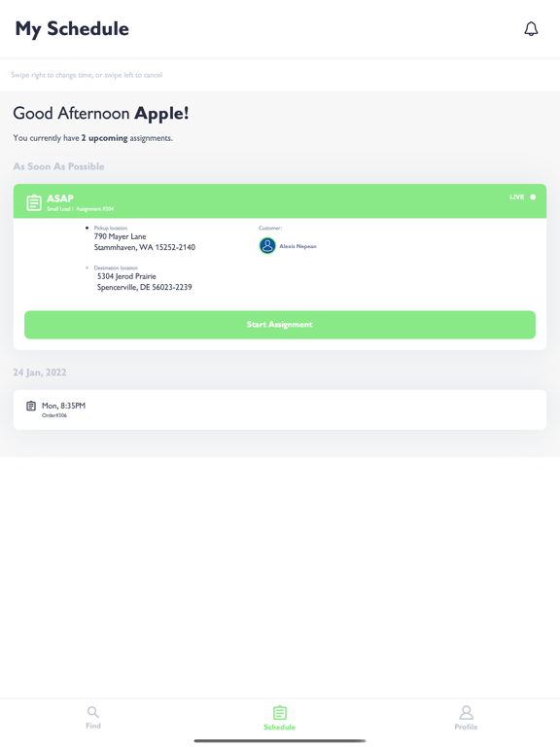This screenshot has height=747, width=560.
Task: Tap Alexis Nepean's customer avatar
Action: pos(267,246)
